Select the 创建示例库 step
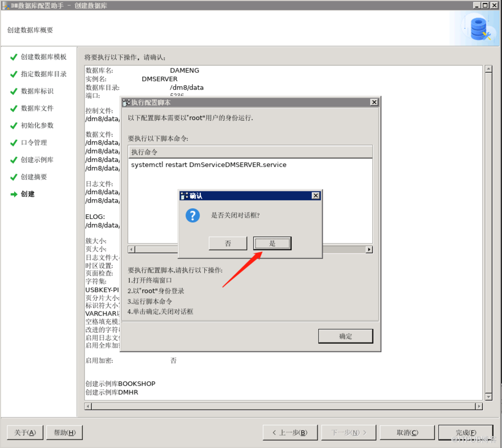502x448 pixels. tap(37, 160)
